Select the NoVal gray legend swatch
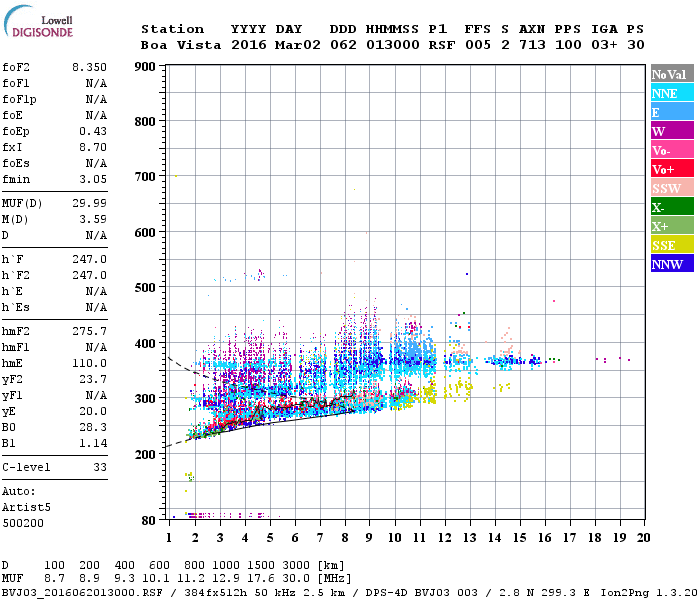This screenshot has height=600, width=700. tap(672, 74)
